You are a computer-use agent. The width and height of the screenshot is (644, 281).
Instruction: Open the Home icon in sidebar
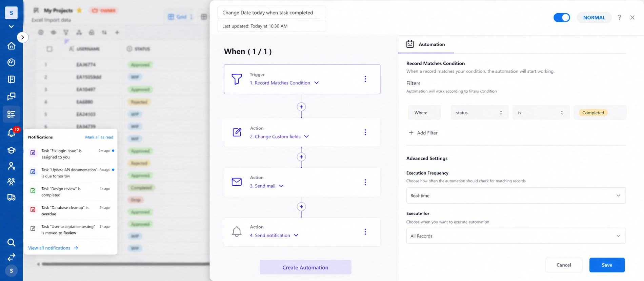coord(11,46)
